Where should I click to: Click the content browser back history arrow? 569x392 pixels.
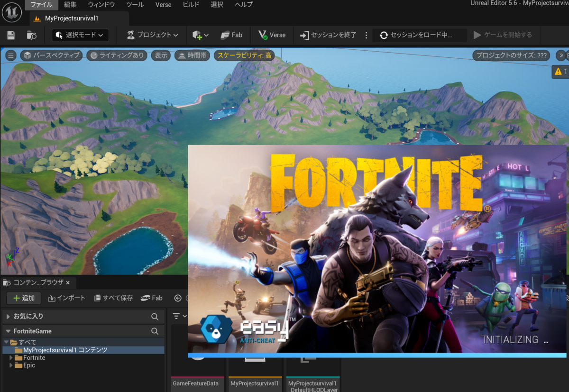pyautogui.click(x=178, y=298)
